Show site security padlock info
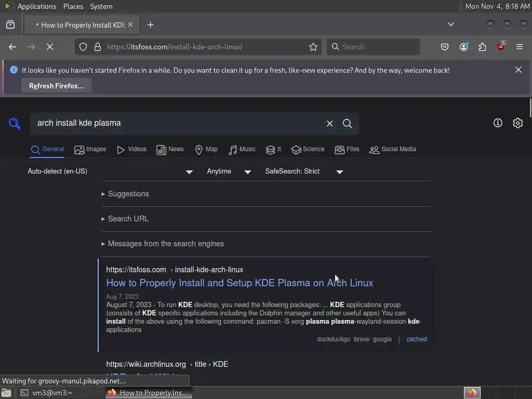 (x=98, y=47)
